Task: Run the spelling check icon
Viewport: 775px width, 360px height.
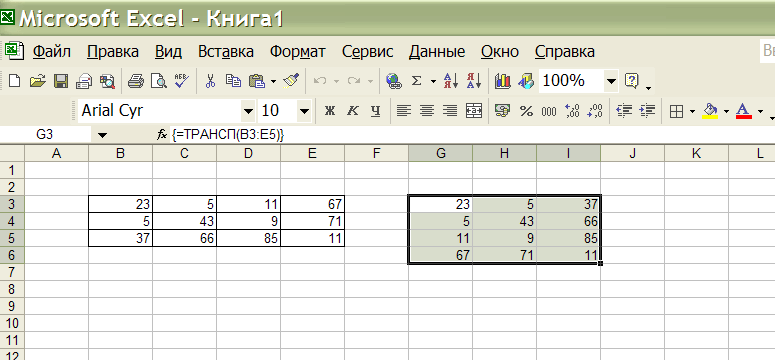Action: [182, 81]
